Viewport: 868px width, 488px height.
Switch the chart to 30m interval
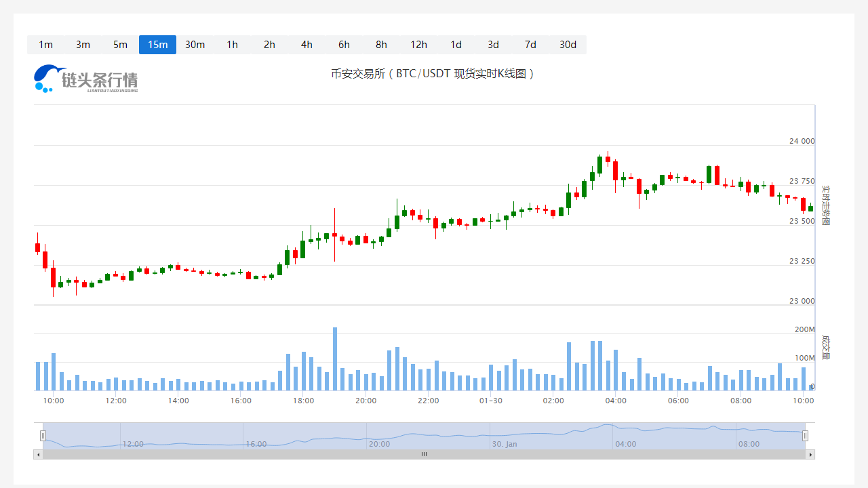195,45
